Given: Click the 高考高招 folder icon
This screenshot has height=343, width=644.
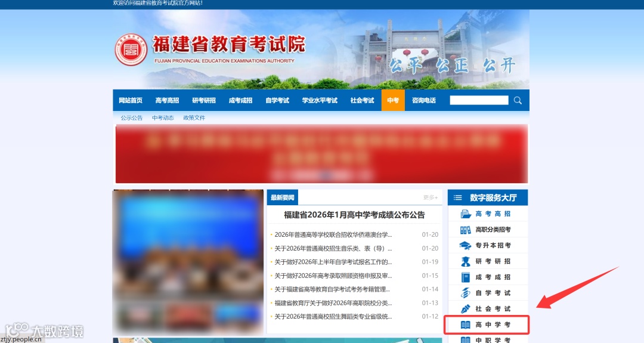Looking at the screenshot, I should click(465, 214).
